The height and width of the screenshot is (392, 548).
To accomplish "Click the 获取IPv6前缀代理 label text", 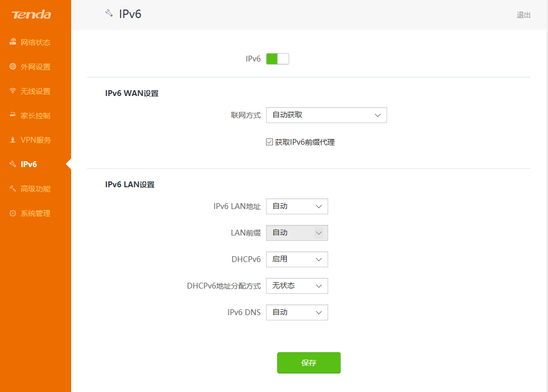I will (305, 142).
